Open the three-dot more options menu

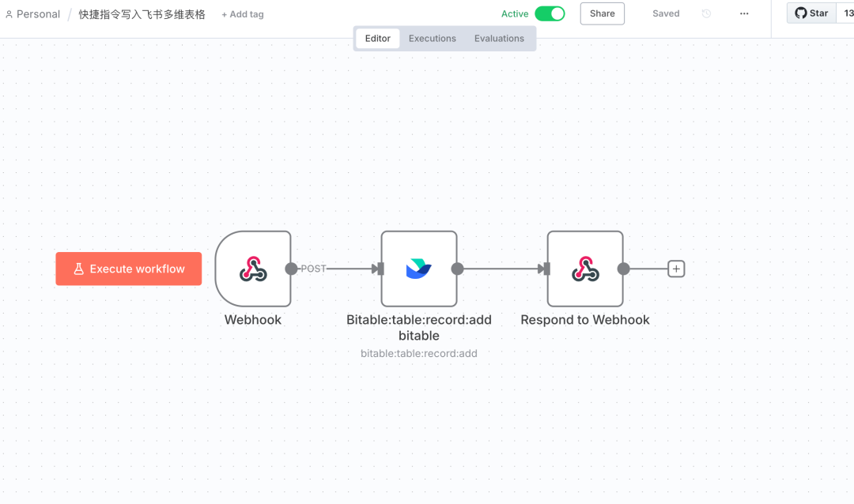pos(744,13)
